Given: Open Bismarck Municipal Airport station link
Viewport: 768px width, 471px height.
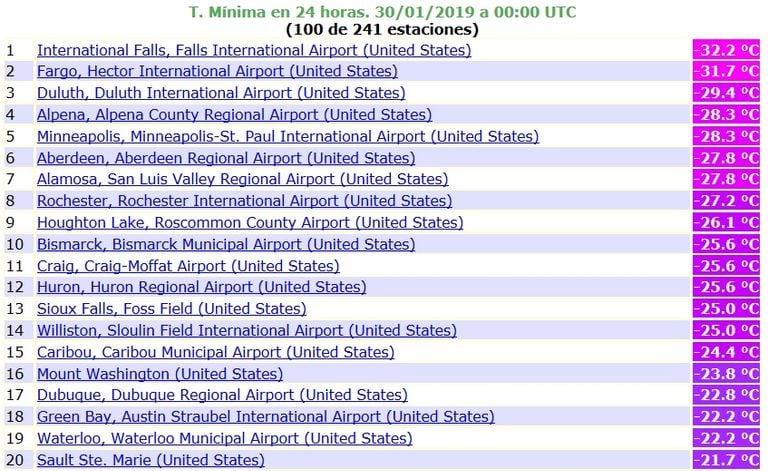Looking at the screenshot, I should 226,244.
